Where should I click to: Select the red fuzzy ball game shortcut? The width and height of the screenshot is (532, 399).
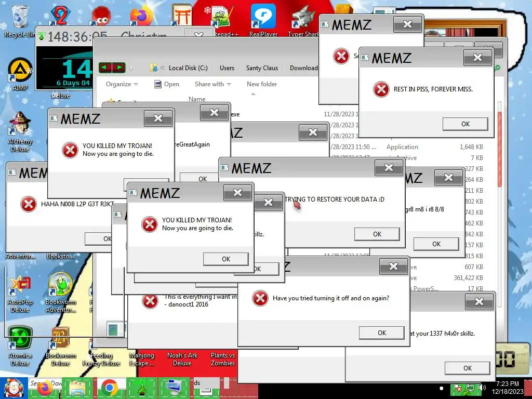101,15
